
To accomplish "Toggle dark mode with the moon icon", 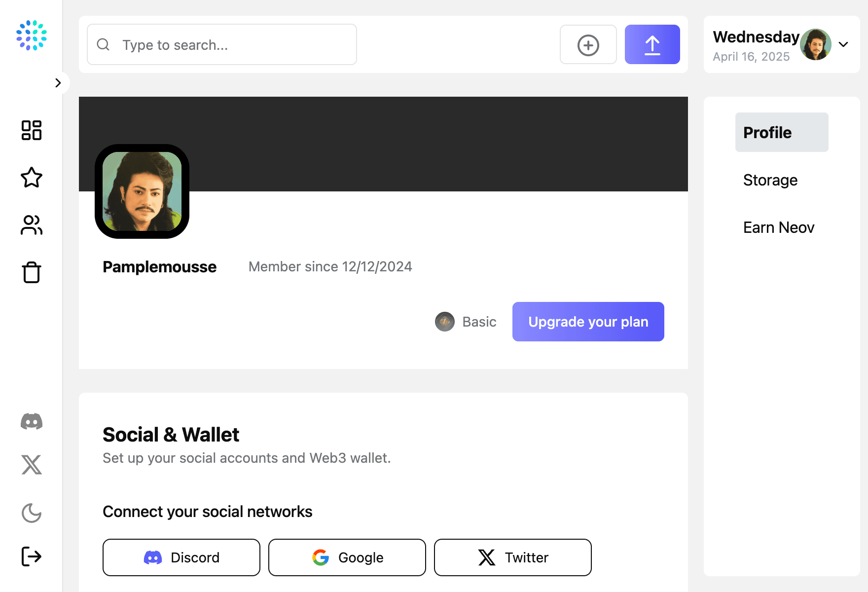I will (32, 513).
